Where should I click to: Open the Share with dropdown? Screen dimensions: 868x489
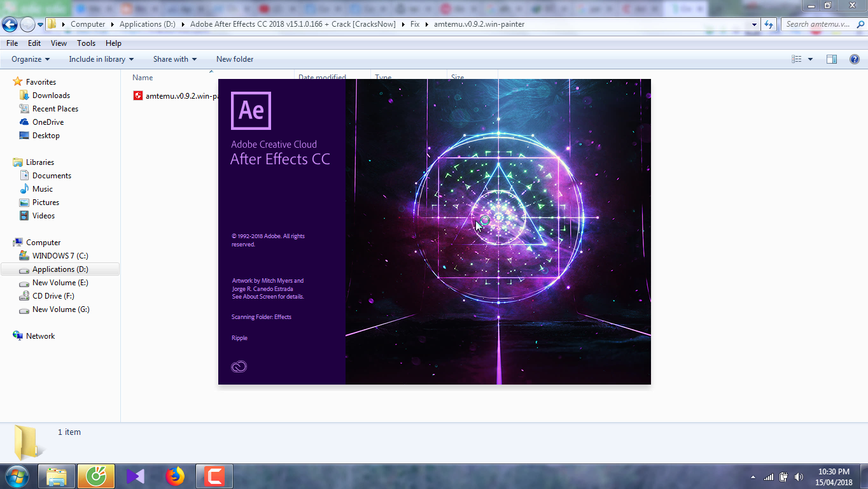175,59
